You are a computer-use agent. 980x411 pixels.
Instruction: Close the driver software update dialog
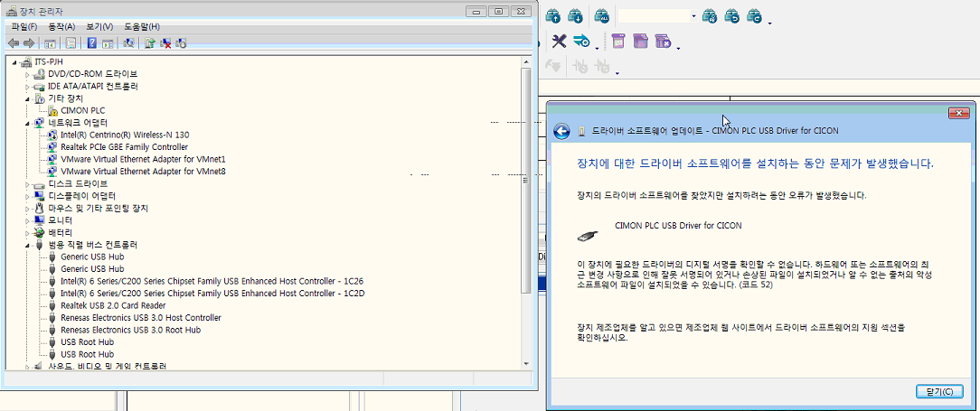958,113
